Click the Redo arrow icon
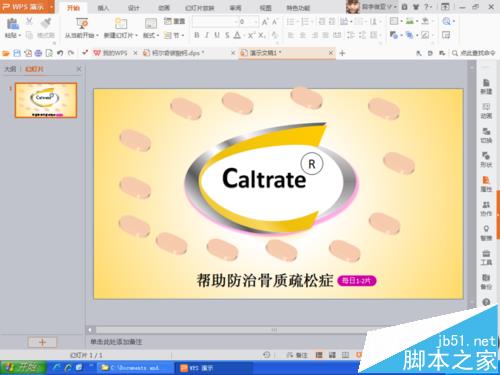 click(x=71, y=53)
